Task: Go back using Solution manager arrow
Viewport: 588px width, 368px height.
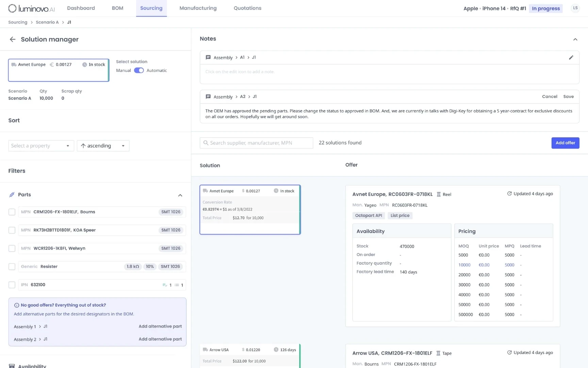Action: point(13,39)
